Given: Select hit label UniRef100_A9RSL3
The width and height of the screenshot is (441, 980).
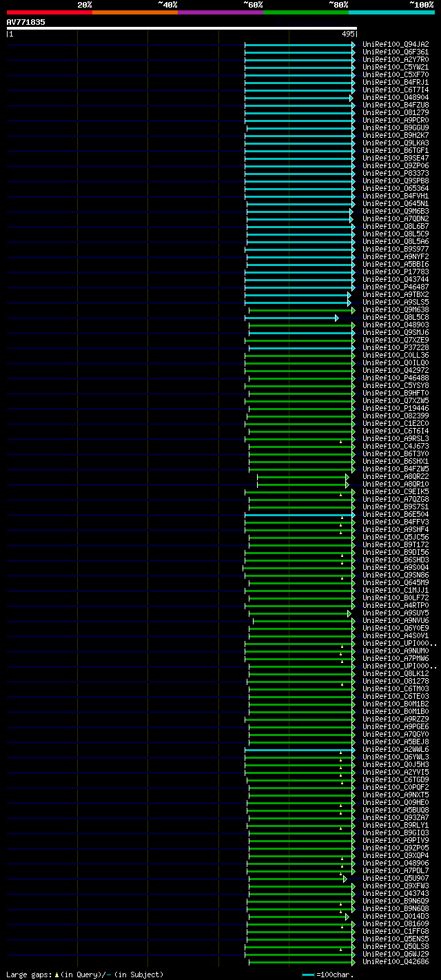Looking at the screenshot, I should [x=396, y=439].
